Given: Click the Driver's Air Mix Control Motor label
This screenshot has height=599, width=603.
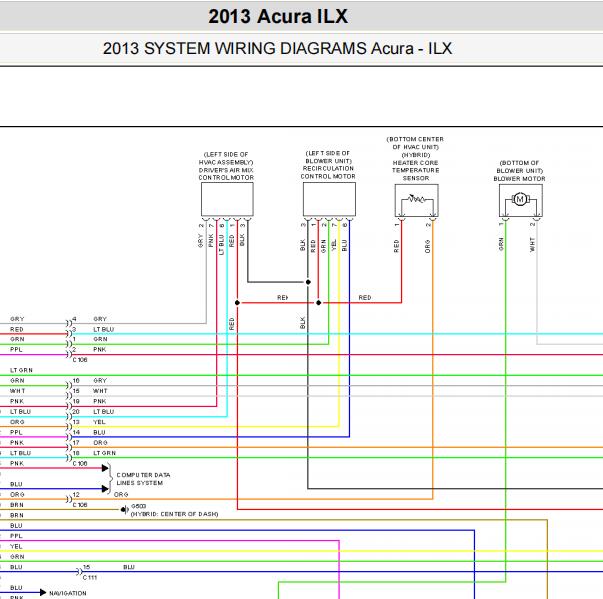Looking at the screenshot, I should 226,166.
